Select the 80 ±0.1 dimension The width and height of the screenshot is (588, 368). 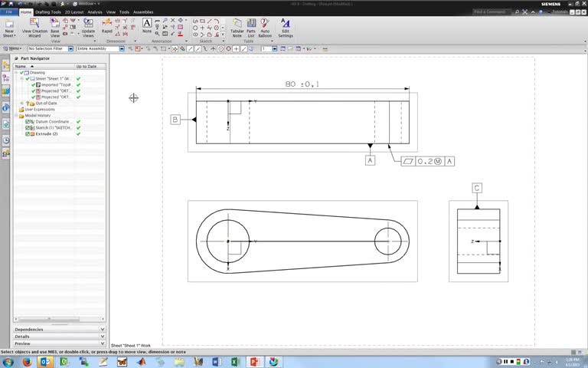(x=302, y=84)
